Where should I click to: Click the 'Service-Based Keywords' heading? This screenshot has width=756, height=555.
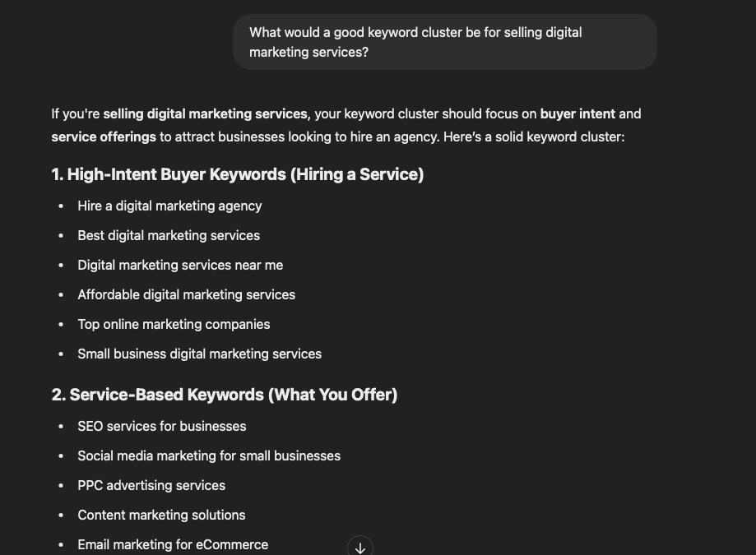pyautogui.click(x=225, y=395)
